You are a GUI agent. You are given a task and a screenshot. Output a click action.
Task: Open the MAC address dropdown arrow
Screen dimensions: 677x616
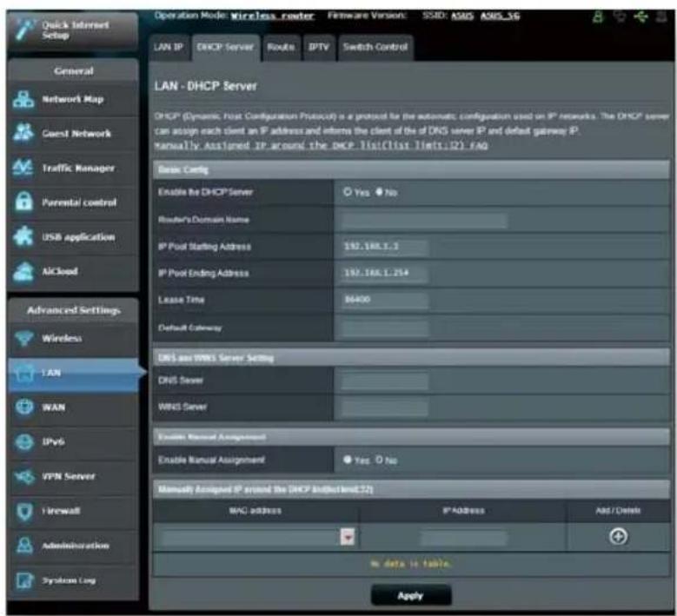coord(348,537)
